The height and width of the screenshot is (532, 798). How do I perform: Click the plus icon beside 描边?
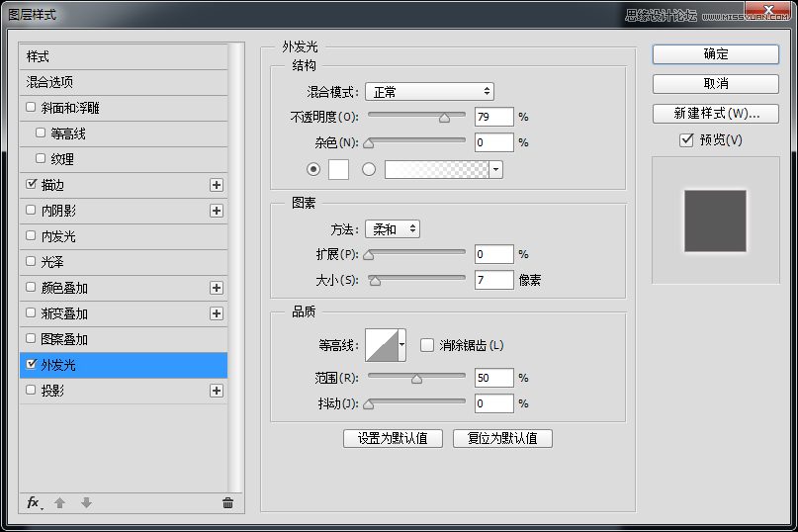(x=217, y=185)
